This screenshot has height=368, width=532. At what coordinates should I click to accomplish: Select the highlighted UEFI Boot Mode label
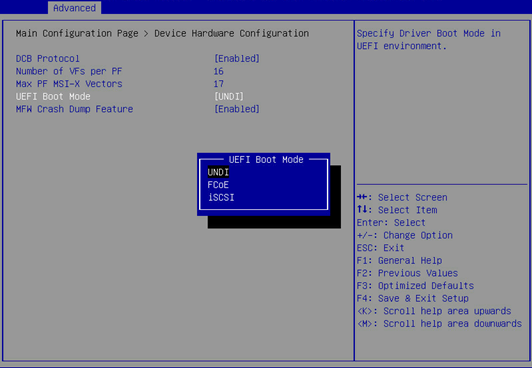click(x=53, y=96)
